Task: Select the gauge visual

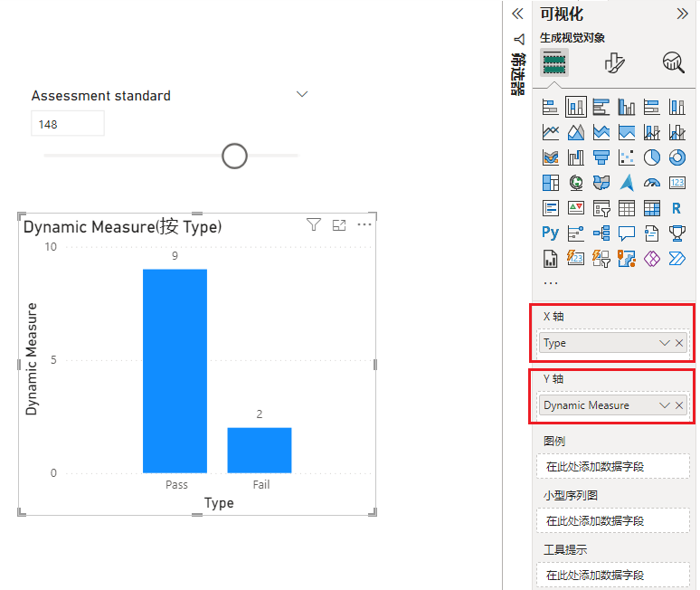Action: pyautogui.click(x=652, y=183)
